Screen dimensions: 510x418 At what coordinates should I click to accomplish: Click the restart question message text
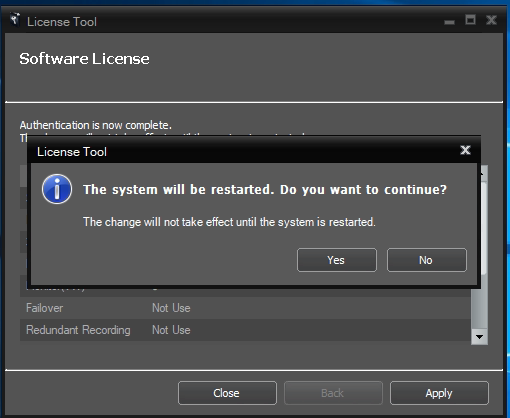tap(265, 190)
